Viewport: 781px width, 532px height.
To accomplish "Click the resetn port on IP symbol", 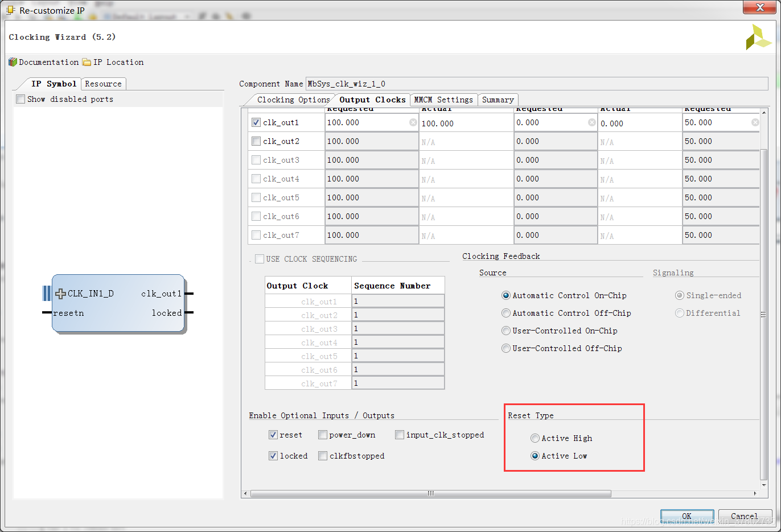I will click(x=68, y=313).
